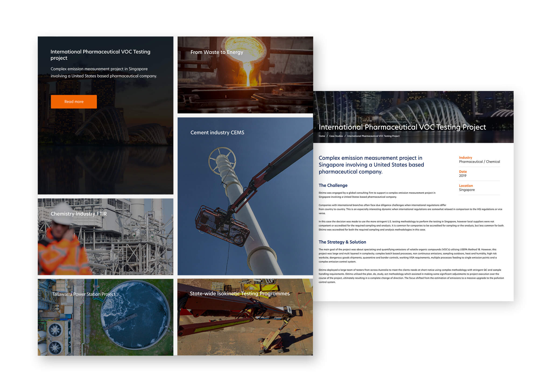
Task: Click the blue subtitle Complex emission measurement project
Action: [371, 165]
